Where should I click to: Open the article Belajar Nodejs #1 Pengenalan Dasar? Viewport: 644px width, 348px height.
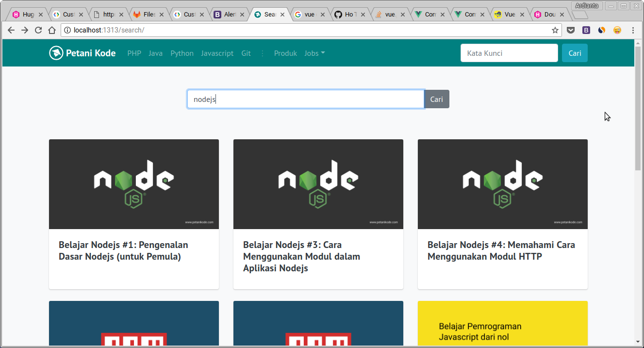123,250
